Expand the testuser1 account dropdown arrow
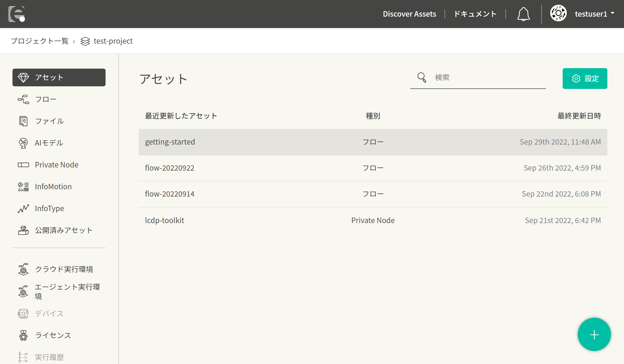The width and height of the screenshot is (624, 364). pyautogui.click(x=612, y=13)
